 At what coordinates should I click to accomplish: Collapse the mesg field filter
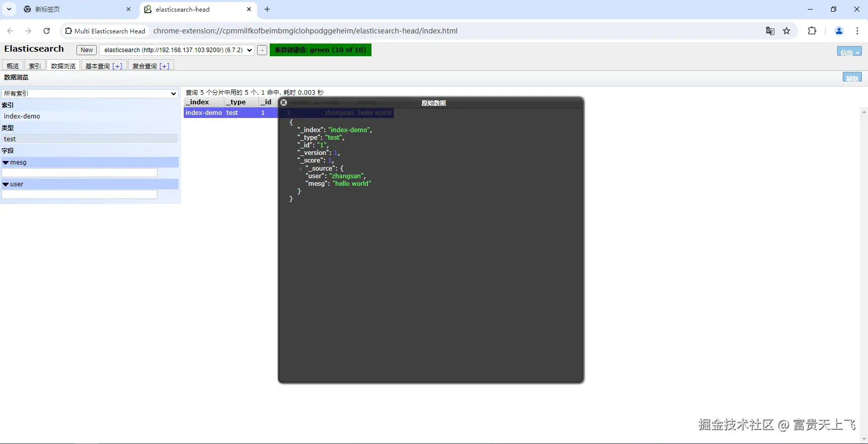point(6,163)
